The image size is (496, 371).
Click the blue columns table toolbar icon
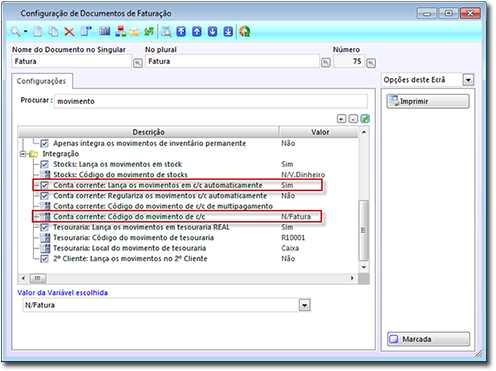point(104,32)
